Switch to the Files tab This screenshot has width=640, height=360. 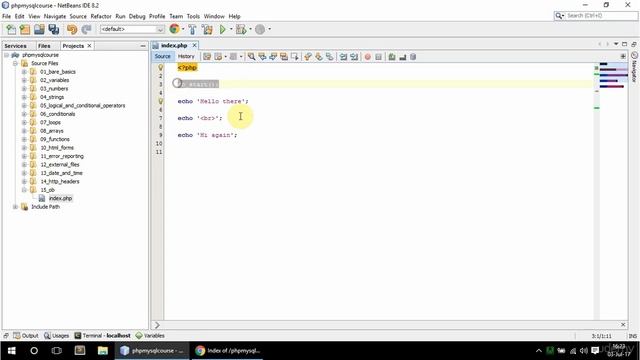pos(44,46)
